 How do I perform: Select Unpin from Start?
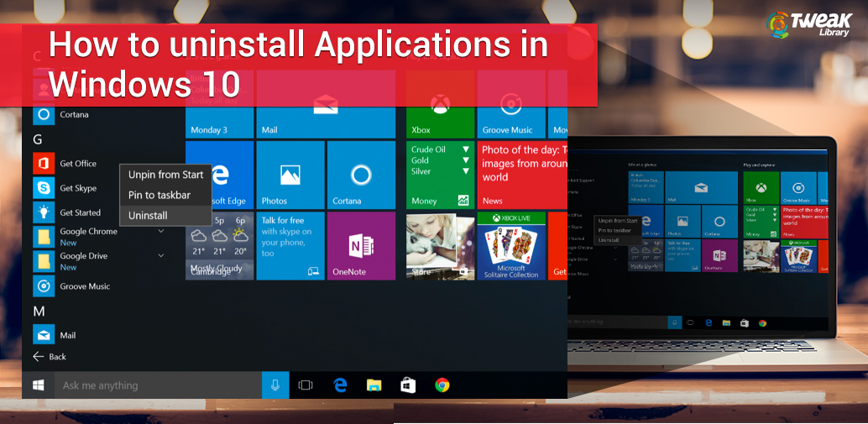(x=165, y=175)
